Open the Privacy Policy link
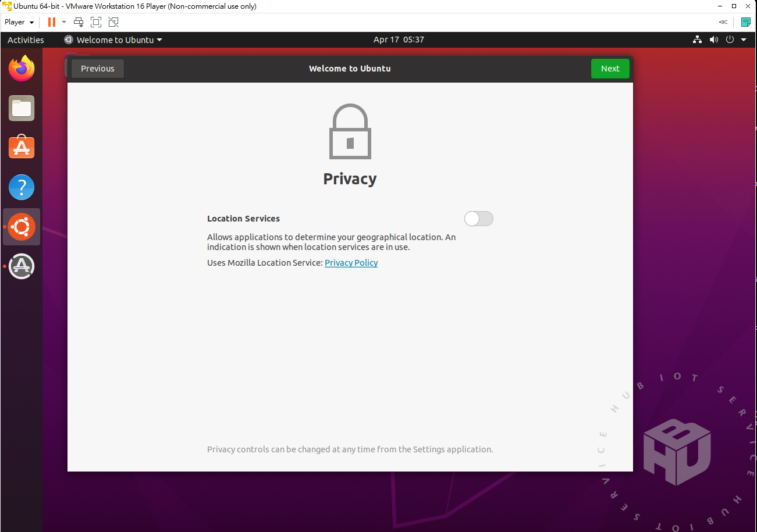 click(x=351, y=263)
